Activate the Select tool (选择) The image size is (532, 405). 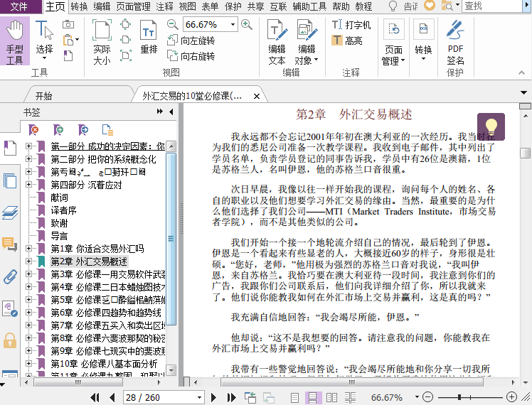click(44, 40)
